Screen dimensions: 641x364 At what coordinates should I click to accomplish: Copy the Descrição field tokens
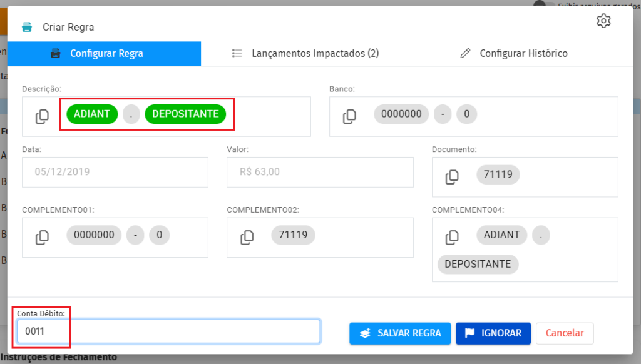[x=42, y=116]
